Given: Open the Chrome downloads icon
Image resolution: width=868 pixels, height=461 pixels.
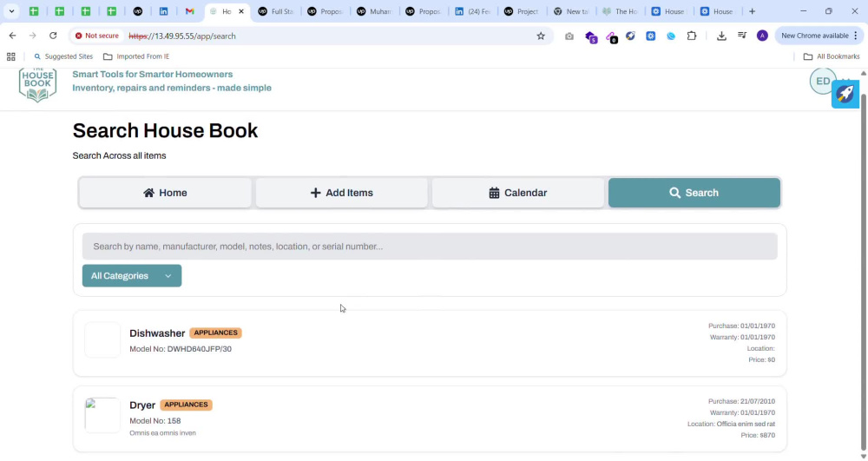Looking at the screenshot, I should 721,36.
